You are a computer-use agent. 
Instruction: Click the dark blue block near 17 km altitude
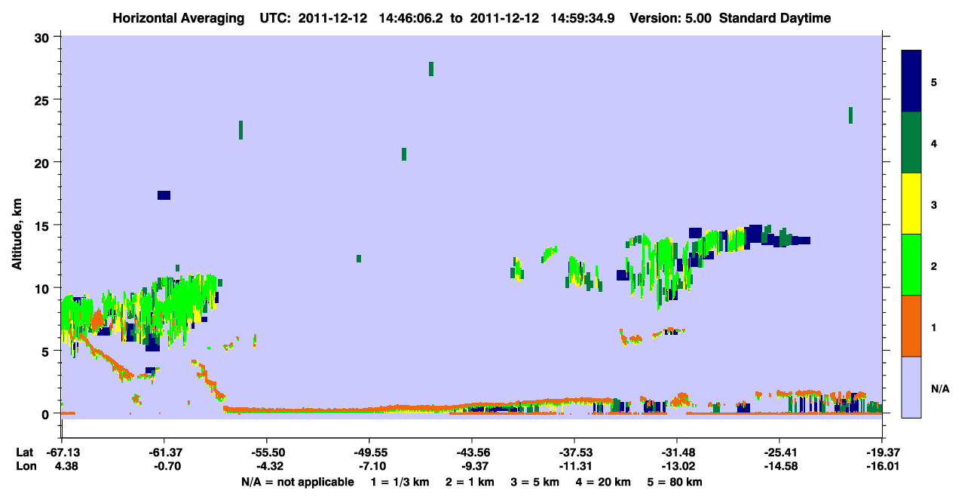point(164,195)
